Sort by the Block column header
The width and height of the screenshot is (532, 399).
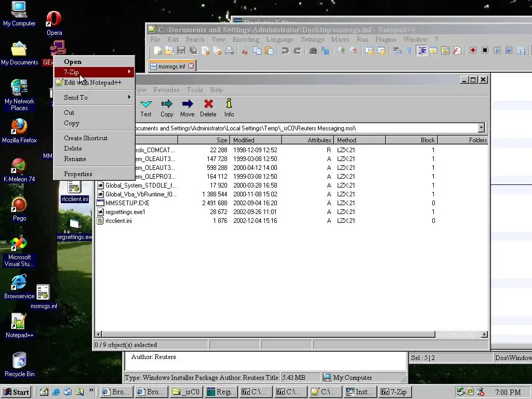(411, 140)
